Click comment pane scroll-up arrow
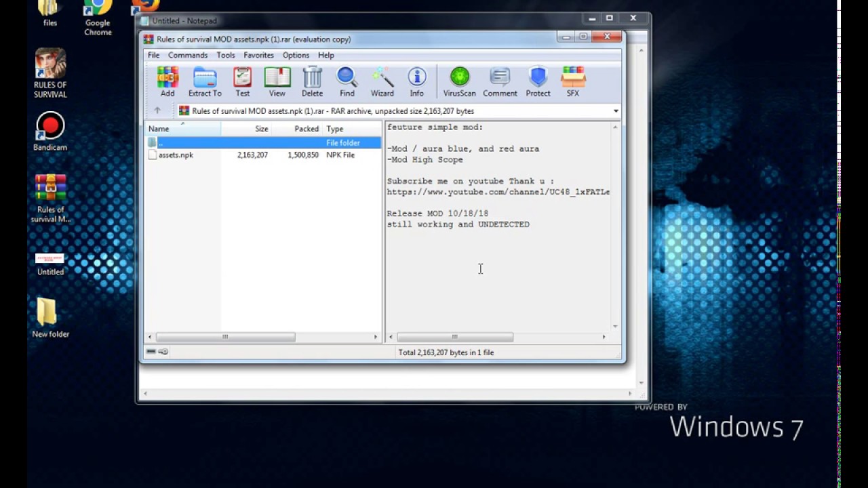The height and width of the screenshot is (488, 868). click(616, 127)
